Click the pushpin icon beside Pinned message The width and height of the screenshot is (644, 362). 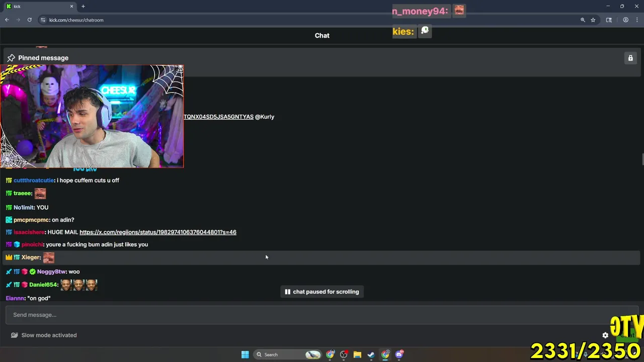coord(11,58)
